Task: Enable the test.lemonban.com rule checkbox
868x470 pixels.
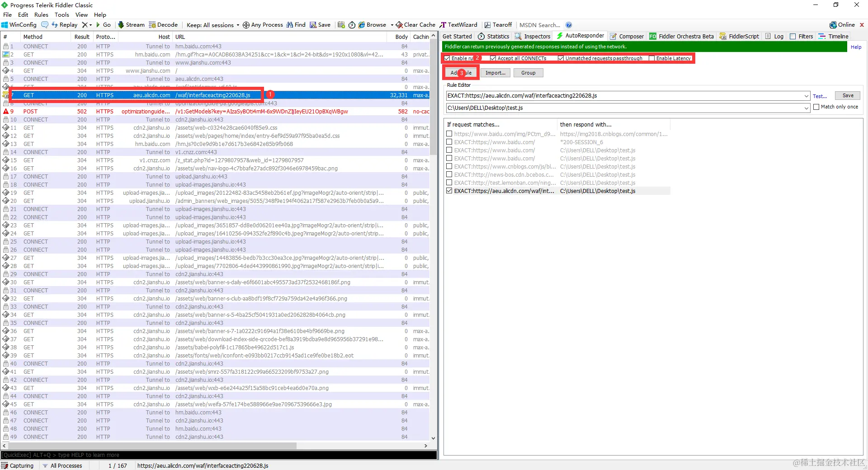Action: click(449, 183)
